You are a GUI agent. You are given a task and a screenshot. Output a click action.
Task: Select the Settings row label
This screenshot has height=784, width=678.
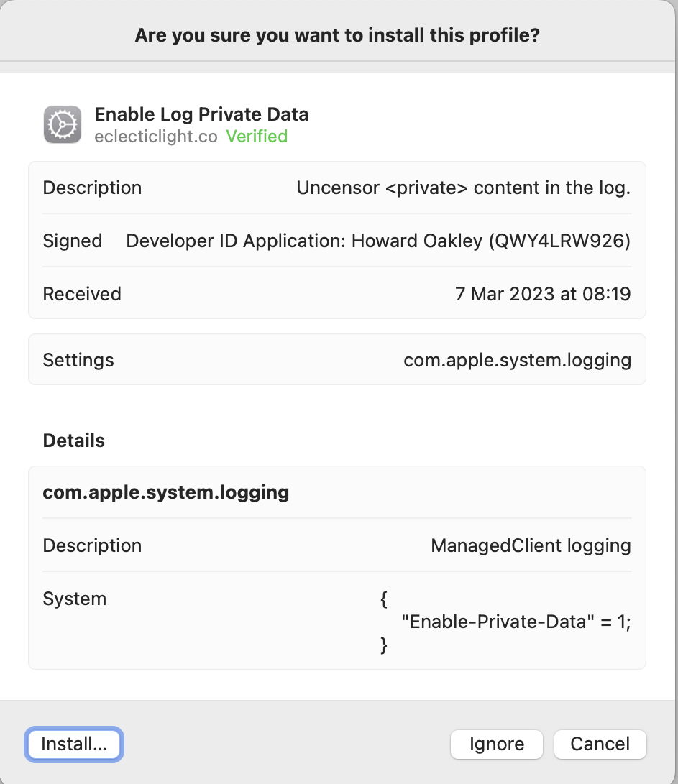click(78, 359)
